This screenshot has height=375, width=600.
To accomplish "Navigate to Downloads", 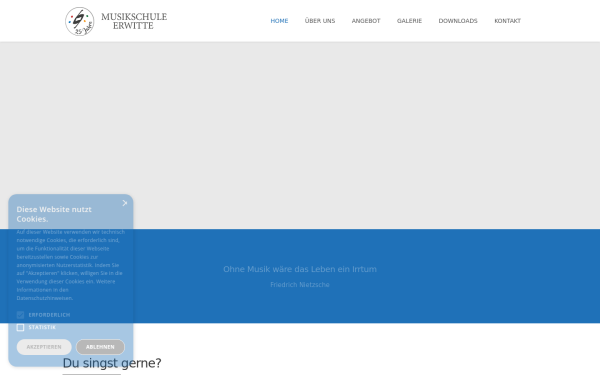I will [x=458, y=21].
